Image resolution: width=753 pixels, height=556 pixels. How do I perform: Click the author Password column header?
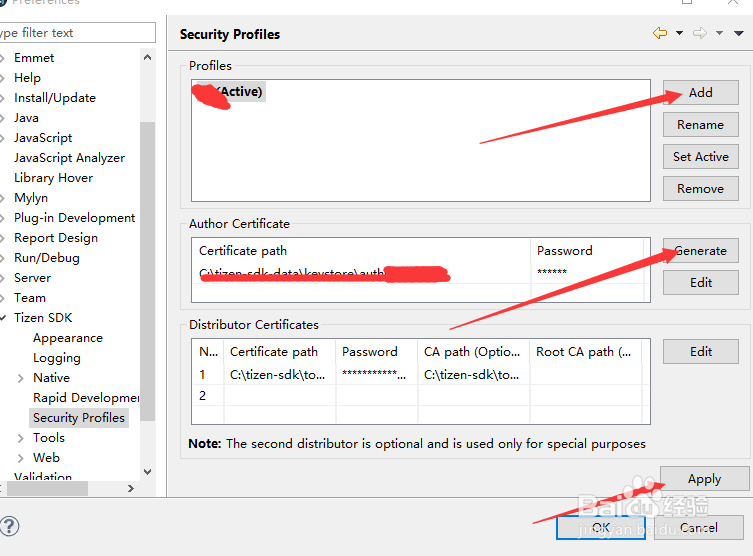point(587,251)
